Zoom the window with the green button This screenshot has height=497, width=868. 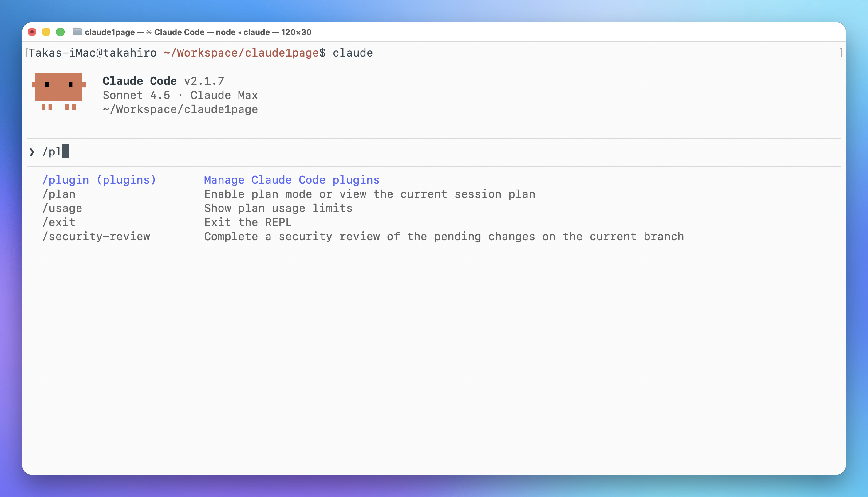(61, 32)
